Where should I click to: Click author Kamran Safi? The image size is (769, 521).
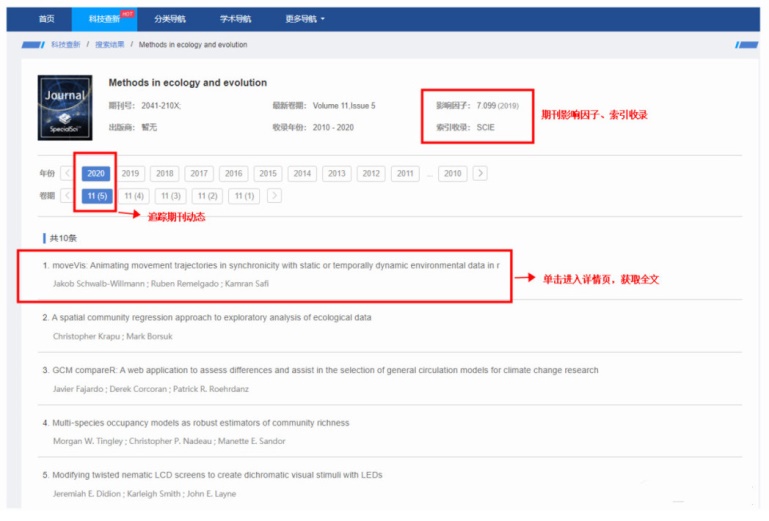pos(247,284)
